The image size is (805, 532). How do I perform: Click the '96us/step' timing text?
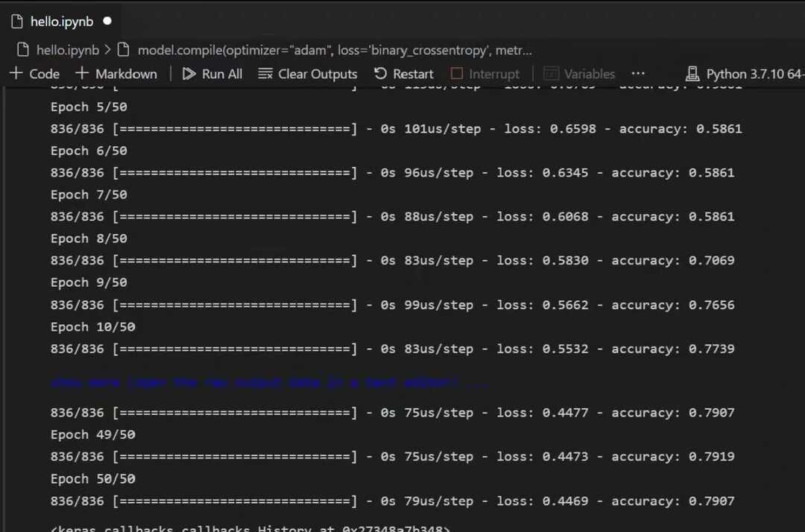438,173
